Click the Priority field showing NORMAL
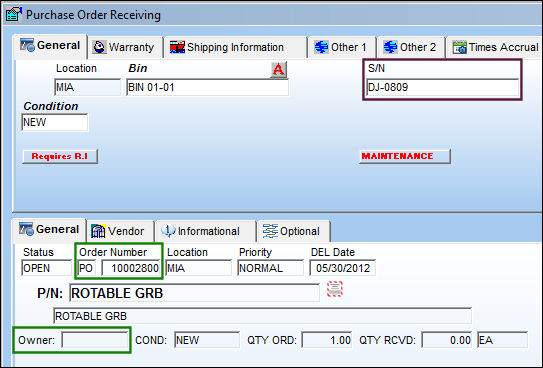This screenshot has width=543, height=368. [270, 268]
